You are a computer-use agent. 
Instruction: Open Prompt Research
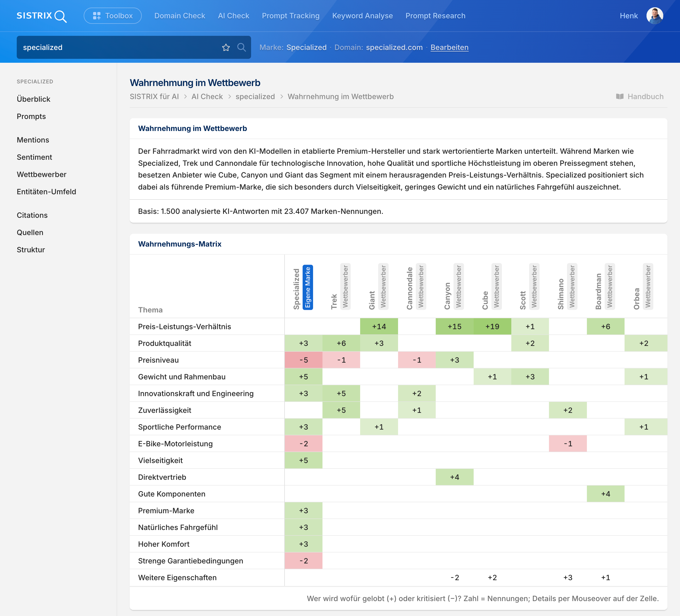point(435,16)
